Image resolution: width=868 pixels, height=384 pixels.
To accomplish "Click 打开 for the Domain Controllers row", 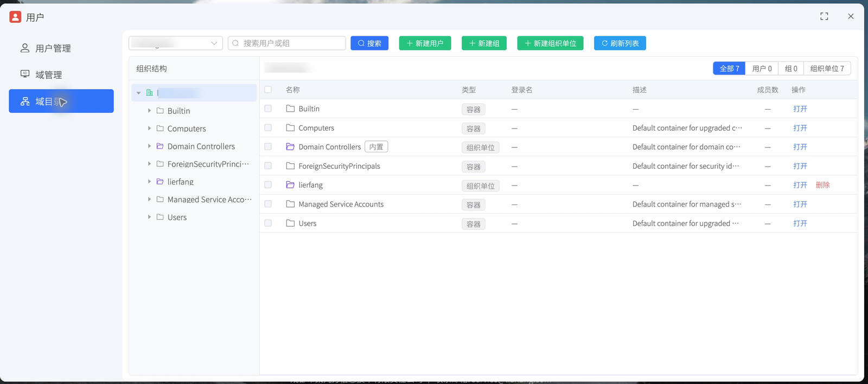I will pos(800,147).
